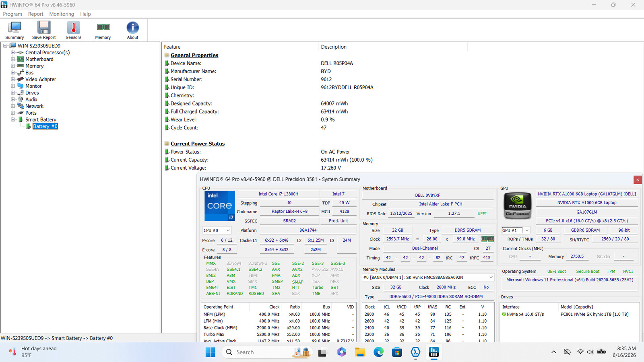Select the Audio tree node
This screenshot has height=362, width=644.
tap(31, 99)
